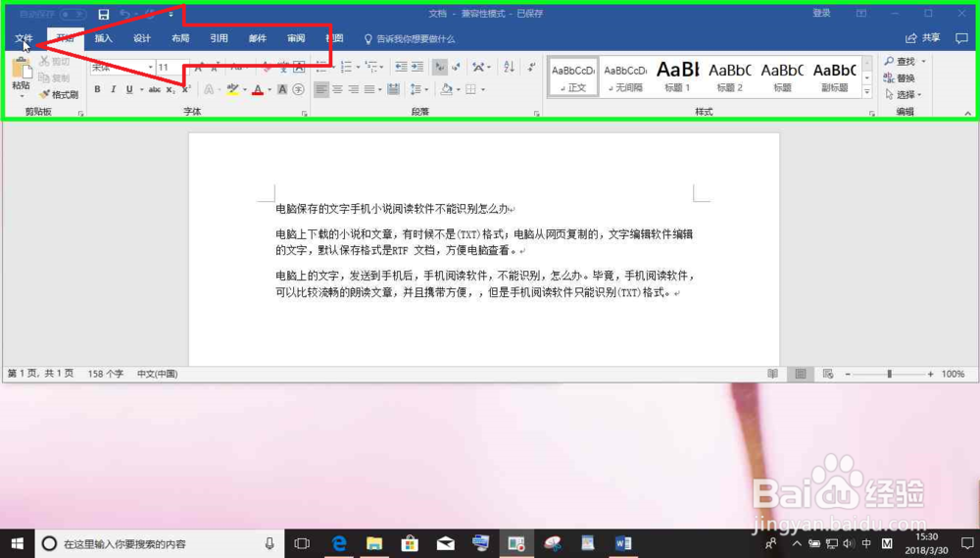Apply the 标题 1 style
This screenshot has width=980, height=558.
677,76
